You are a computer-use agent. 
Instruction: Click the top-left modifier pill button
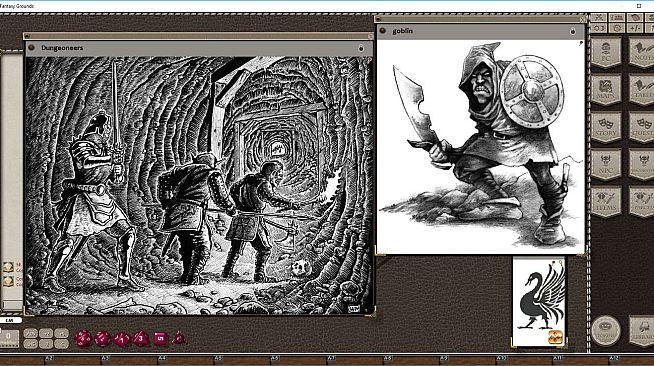(x=30, y=333)
